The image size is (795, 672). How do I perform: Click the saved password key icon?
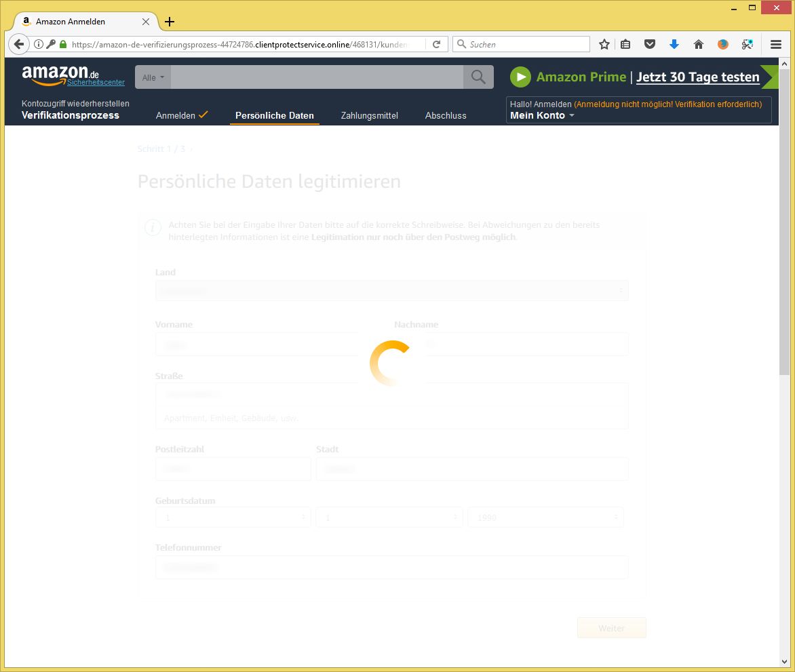pyautogui.click(x=51, y=44)
